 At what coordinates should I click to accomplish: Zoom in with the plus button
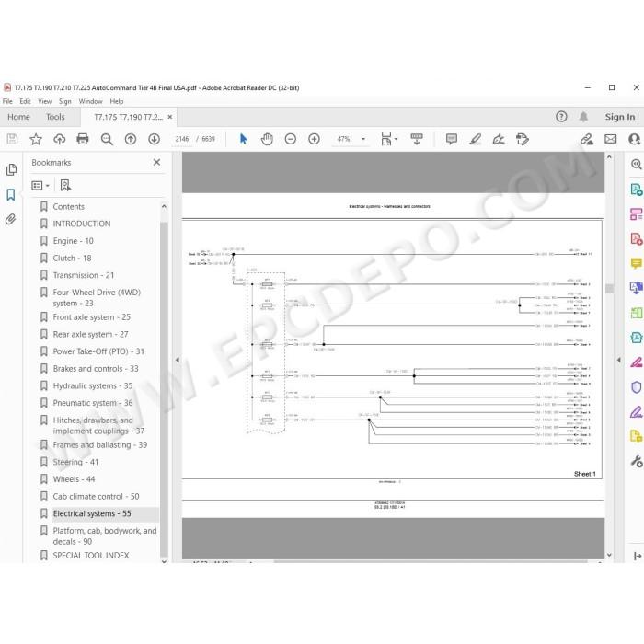(315, 139)
